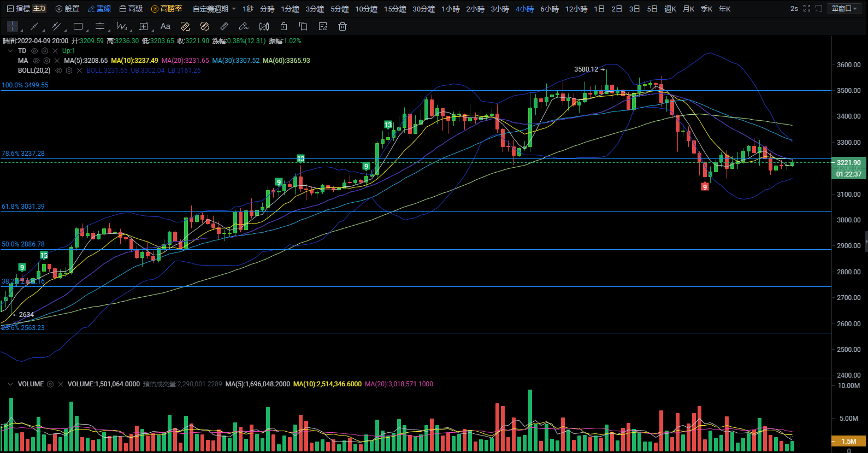Click the 2634 low price marker
Image resolution: width=868 pixels, height=453 pixels.
click(x=23, y=315)
